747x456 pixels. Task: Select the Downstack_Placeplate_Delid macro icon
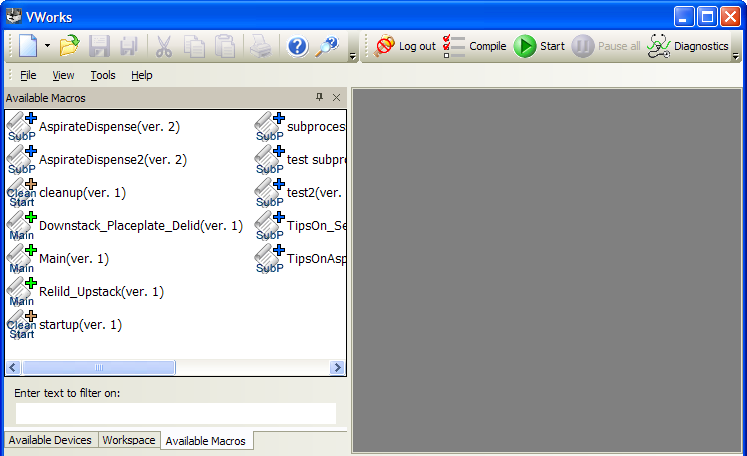coord(22,225)
